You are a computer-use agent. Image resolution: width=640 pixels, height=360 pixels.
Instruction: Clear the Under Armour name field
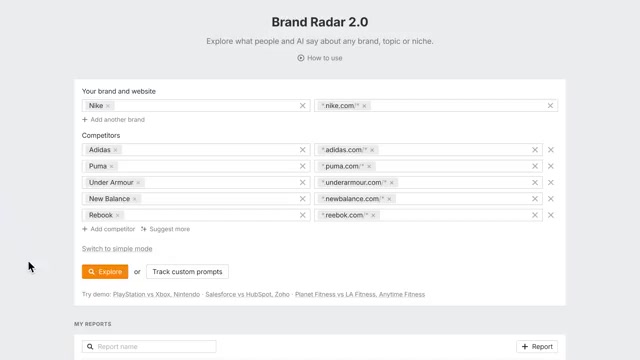[302, 182]
